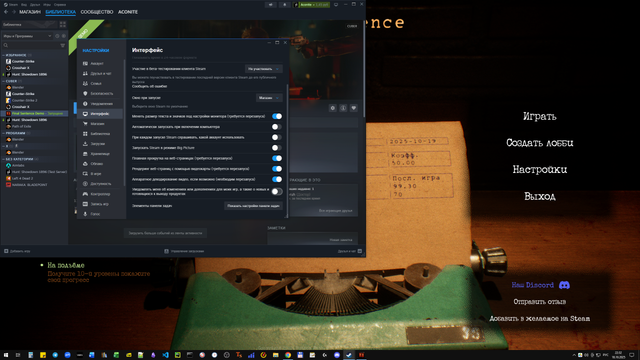This screenshot has width=640, height=360.
Task: Toggle hardware video decoding switch
Action: (277, 179)
